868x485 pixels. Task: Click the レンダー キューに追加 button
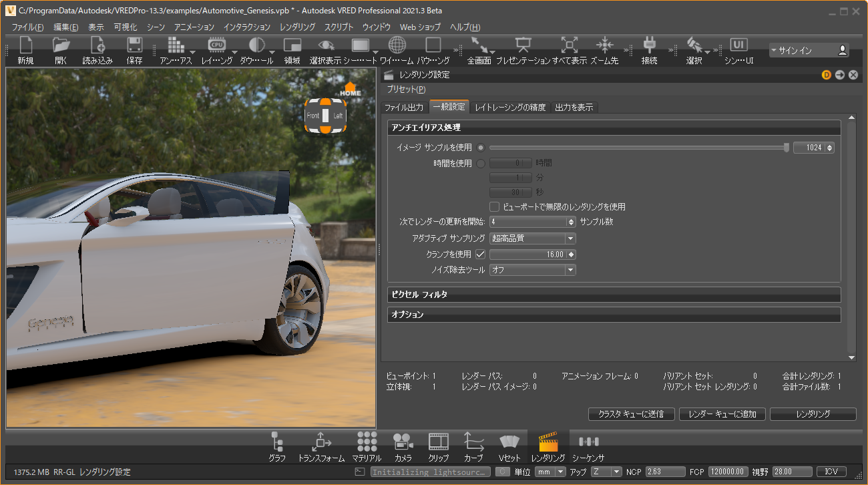(722, 414)
